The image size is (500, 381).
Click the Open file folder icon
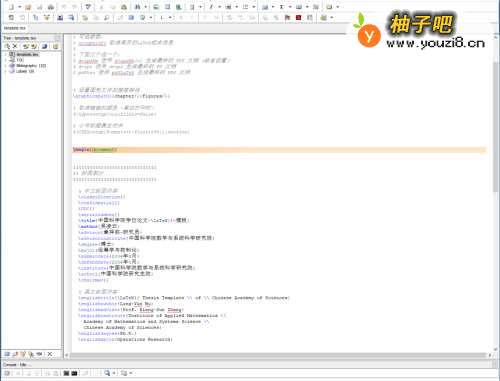coord(28,7)
